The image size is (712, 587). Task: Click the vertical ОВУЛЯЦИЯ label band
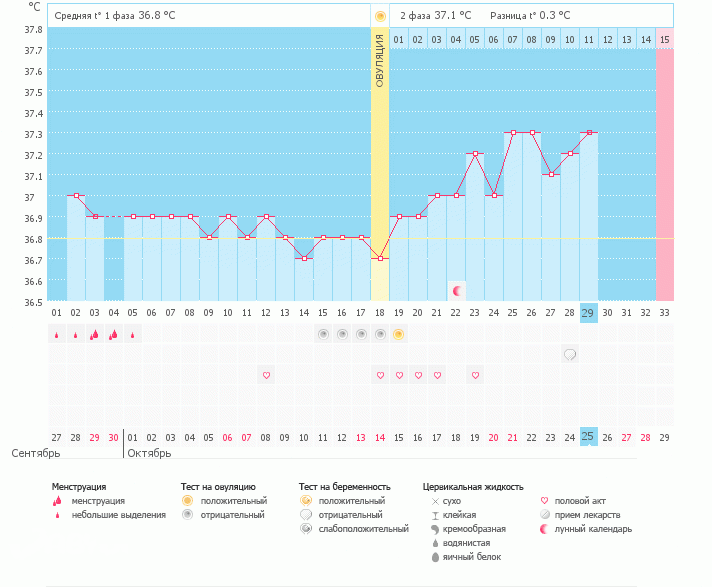(x=380, y=60)
